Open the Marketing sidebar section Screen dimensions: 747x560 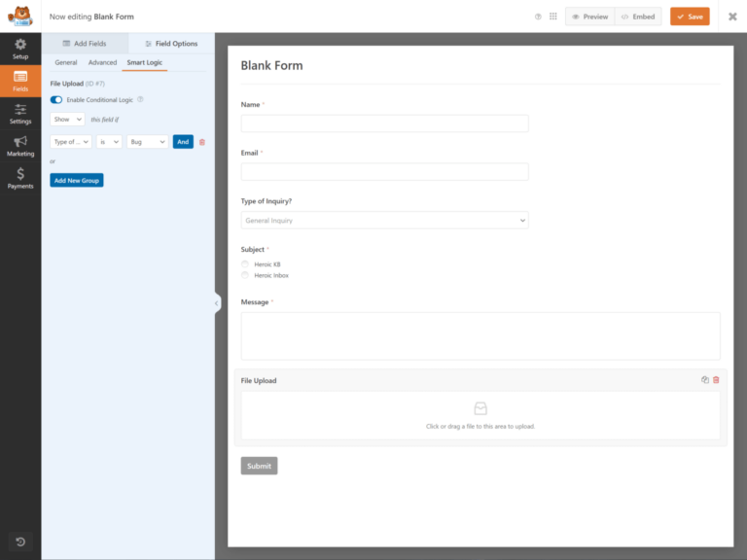click(x=20, y=146)
